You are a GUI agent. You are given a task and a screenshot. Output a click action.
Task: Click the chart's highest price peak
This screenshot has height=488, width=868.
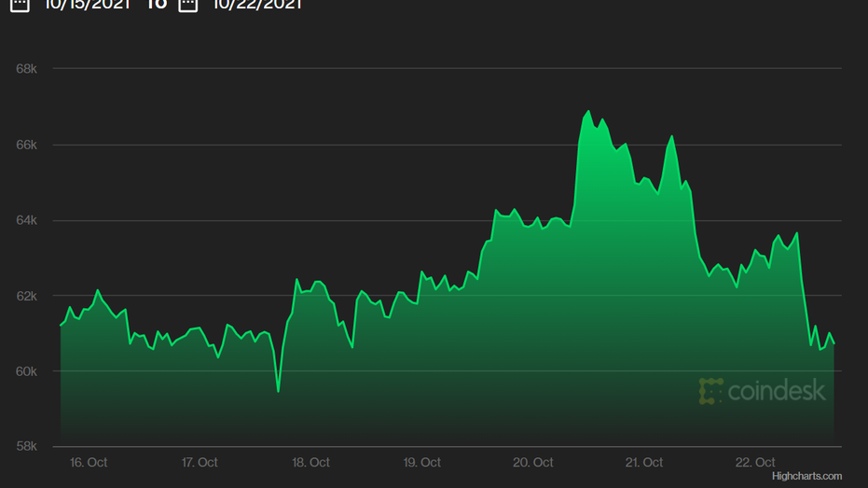click(x=588, y=111)
